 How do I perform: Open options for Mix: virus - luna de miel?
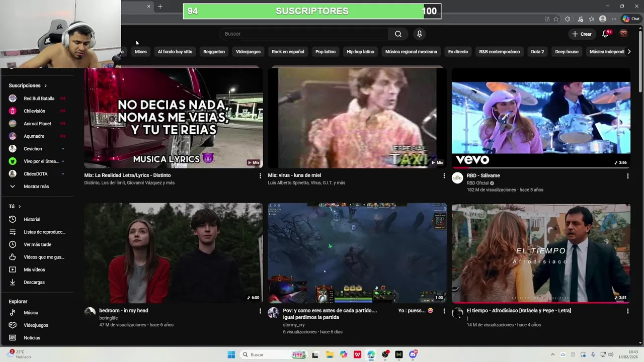(x=444, y=176)
